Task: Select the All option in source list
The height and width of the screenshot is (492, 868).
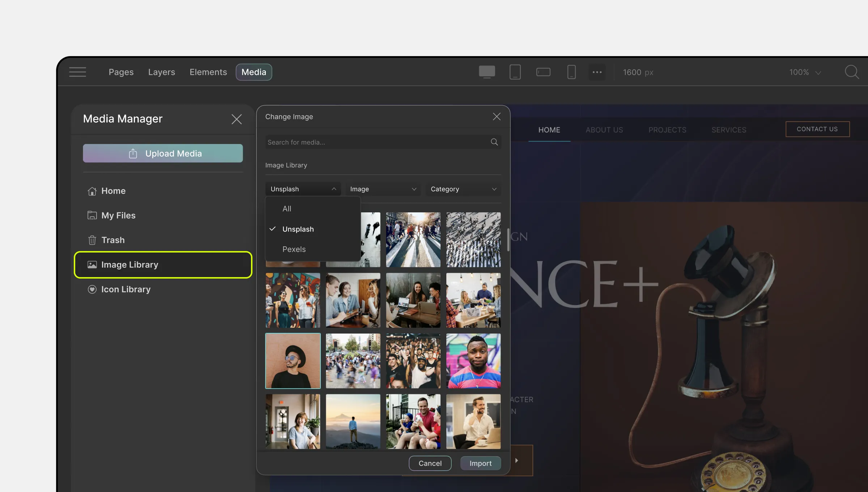Action: (288, 208)
